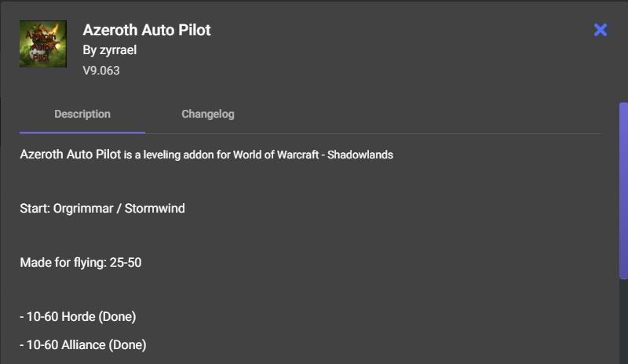The width and height of the screenshot is (628, 364).
Task: Click the word Orgrimmar
Action: pos(83,209)
